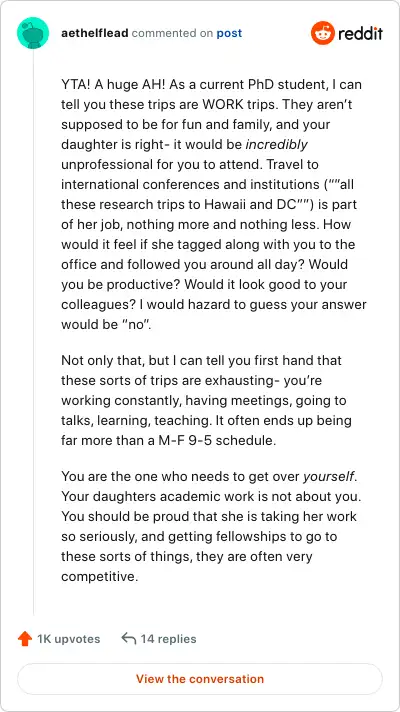400x712 pixels.
Task: Select the "1K upvotes" count
Action: pyautogui.click(x=69, y=639)
